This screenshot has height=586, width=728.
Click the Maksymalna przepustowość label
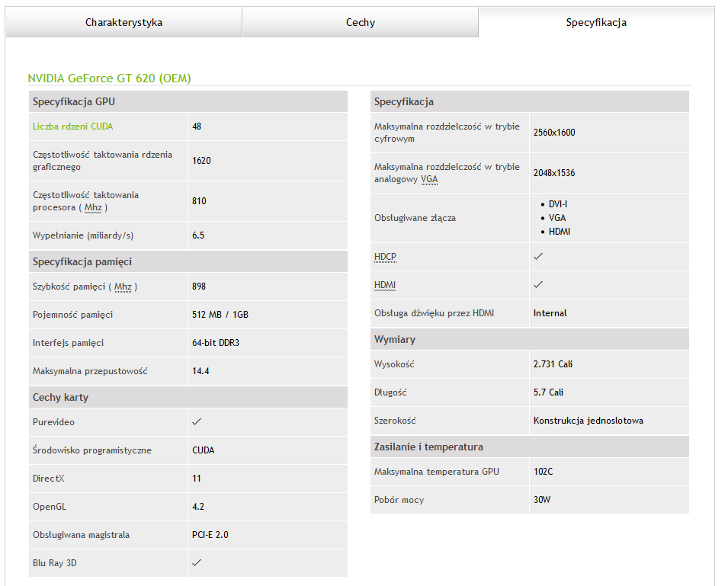[x=90, y=371]
